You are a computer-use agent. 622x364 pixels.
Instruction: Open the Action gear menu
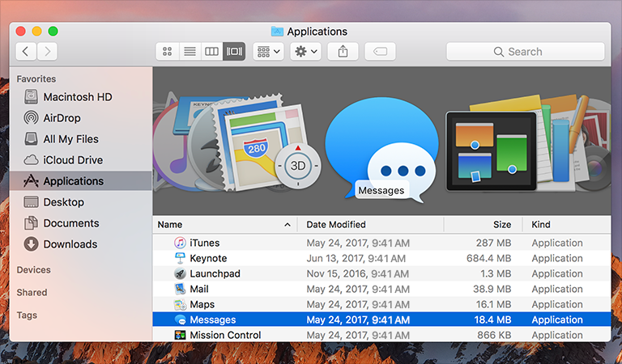point(305,52)
